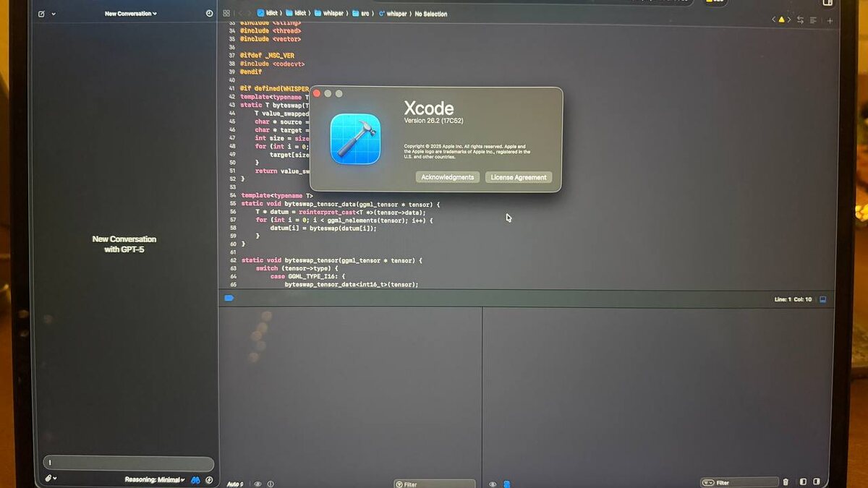Open the attachment paperclip menu
868x488 pixels.
click(x=50, y=479)
